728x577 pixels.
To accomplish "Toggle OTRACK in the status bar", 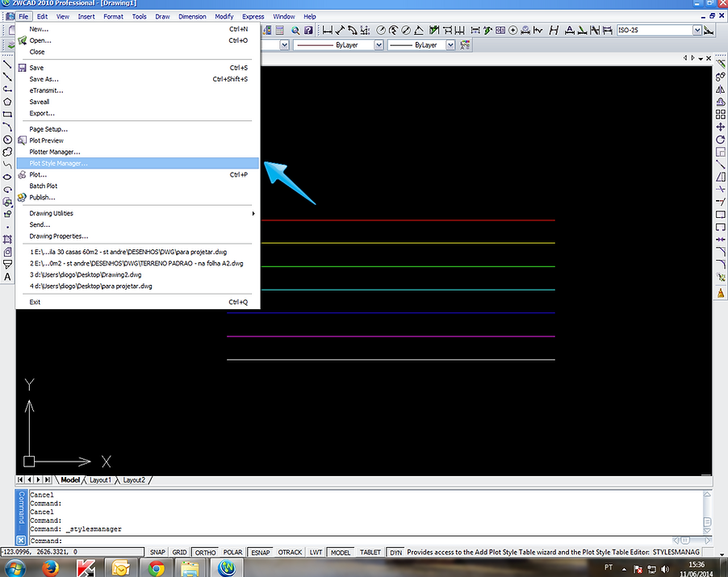I will click(x=290, y=552).
